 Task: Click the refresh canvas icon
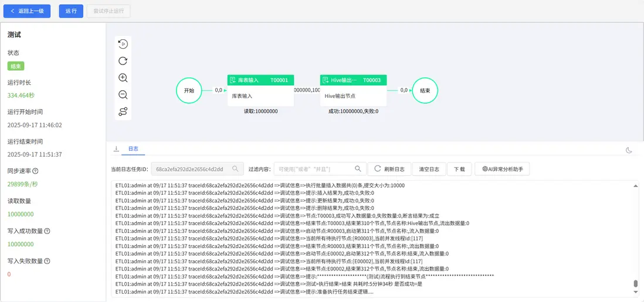pyautogui.click(x=123, y=61)
